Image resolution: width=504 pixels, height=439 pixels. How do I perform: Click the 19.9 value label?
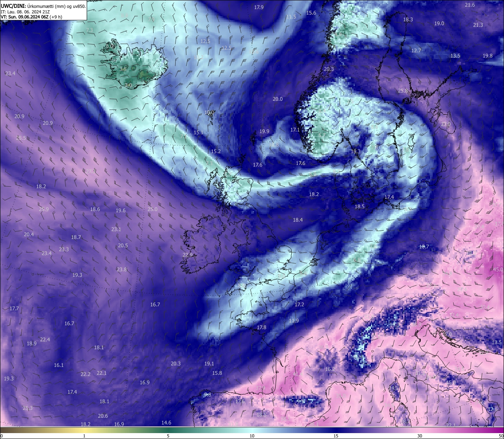[264, 132]
